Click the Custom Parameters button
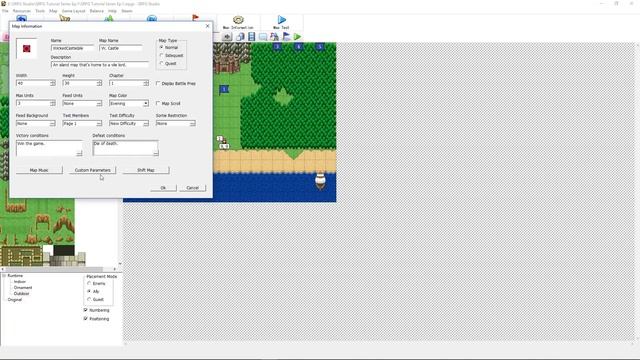This screenshot has width=640, height=360. 93,170
